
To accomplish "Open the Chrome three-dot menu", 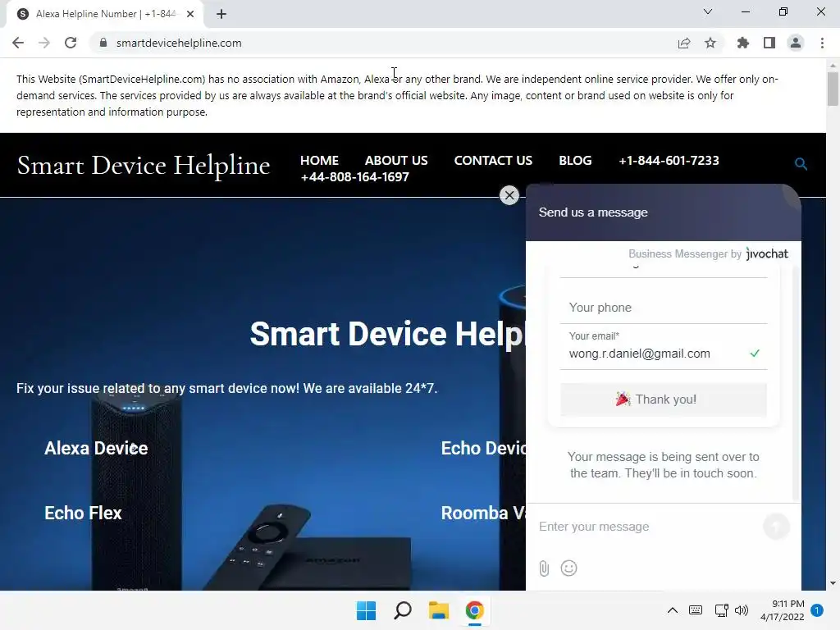I will (x=822, y=43).
